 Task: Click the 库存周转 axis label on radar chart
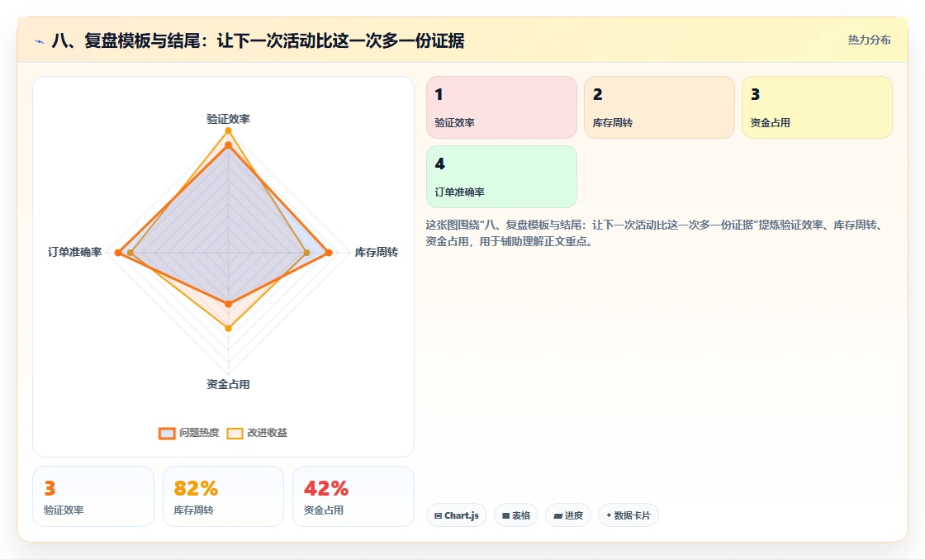(x=377, y=253)
